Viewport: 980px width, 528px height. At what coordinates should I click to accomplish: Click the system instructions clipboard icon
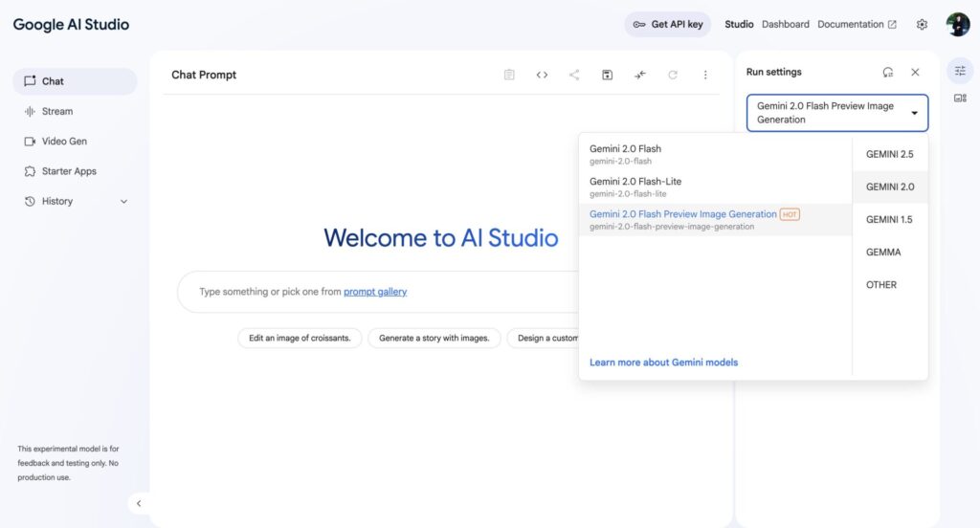coord(509,75)
